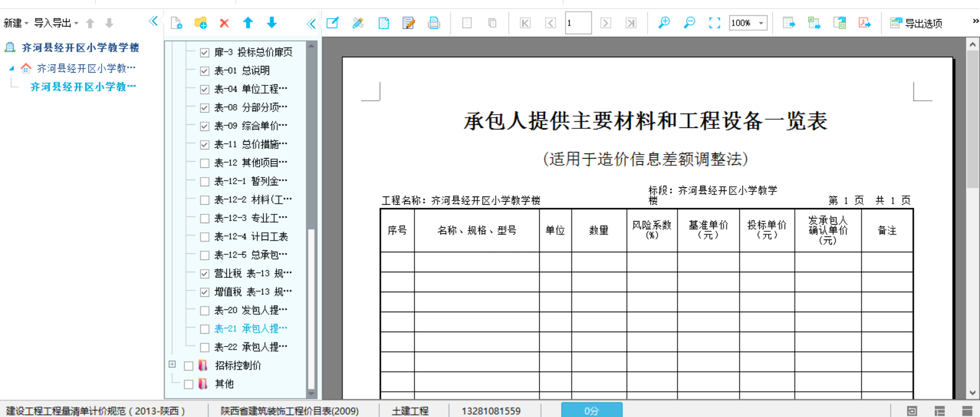Click 土建工程 in status bar
This screenshot has height=417, width=980.
point(410,411)
